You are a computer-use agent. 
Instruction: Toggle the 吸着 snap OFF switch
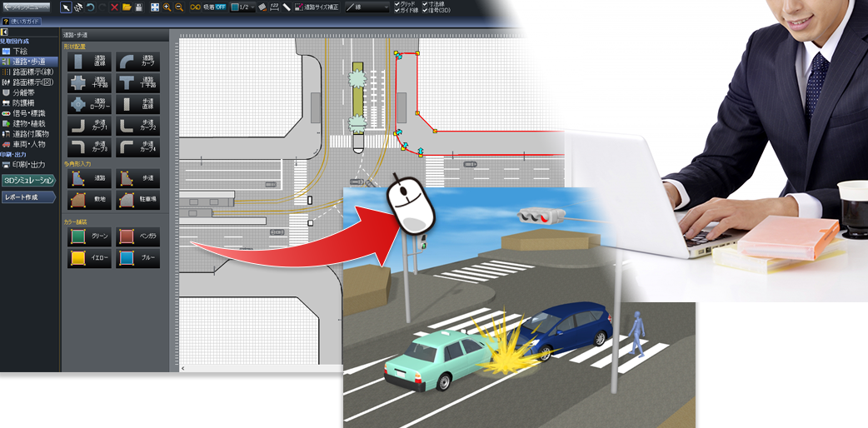click(214, 7)
